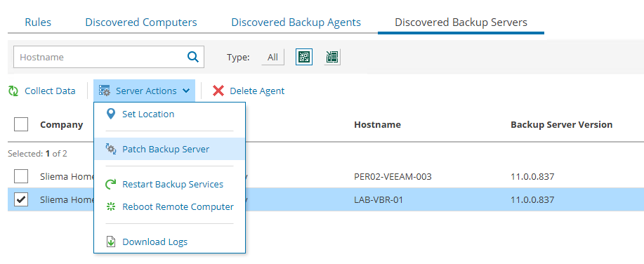Click the green Collect Data refresh icon

[13, 91]
